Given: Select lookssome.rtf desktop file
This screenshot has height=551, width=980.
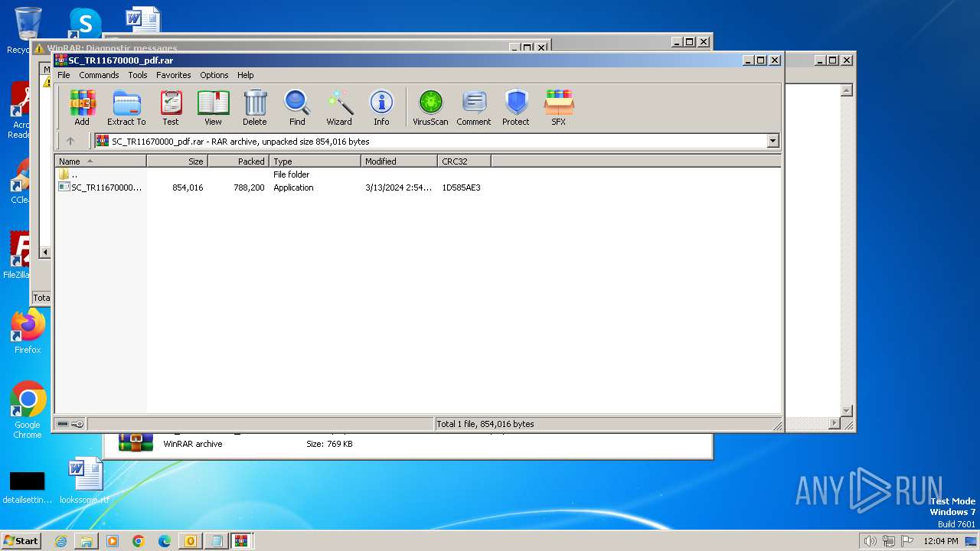Looking at the screenshot, I should (85, 481).
